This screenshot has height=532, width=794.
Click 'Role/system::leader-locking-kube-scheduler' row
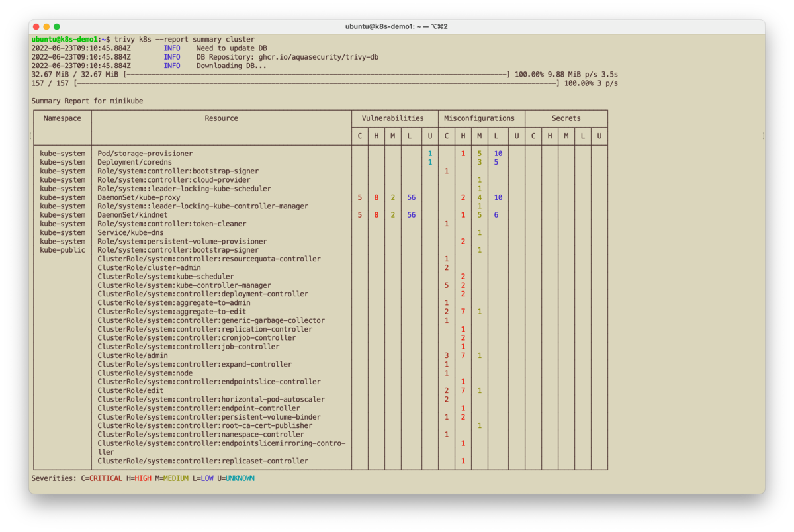[x=184, y=189]
